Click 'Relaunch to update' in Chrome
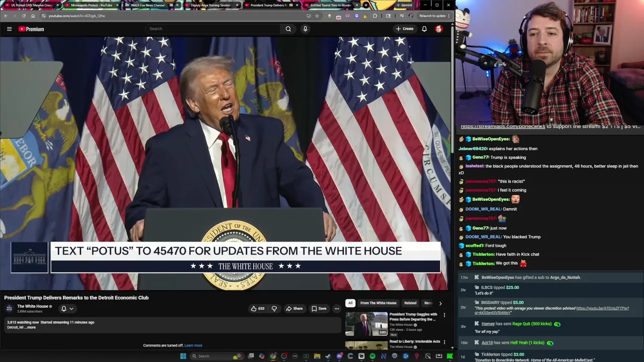This screenshot has height=362, width=644. (435, 16)
